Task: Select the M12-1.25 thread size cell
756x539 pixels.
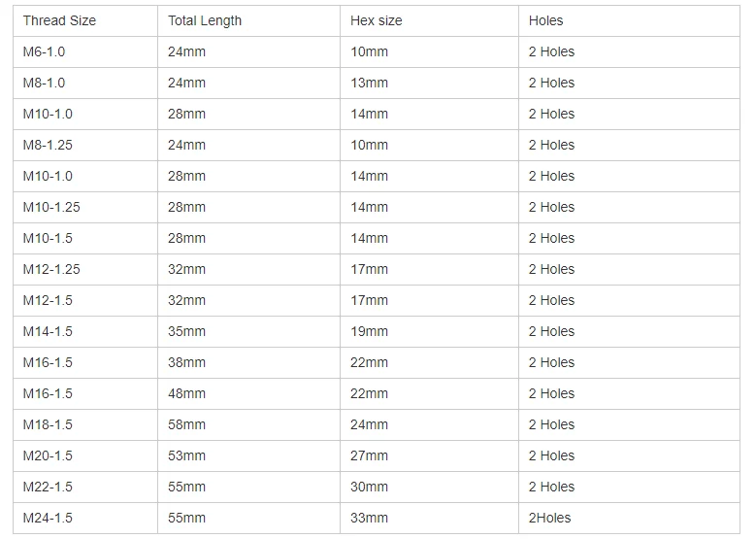Action: (51, 269)
